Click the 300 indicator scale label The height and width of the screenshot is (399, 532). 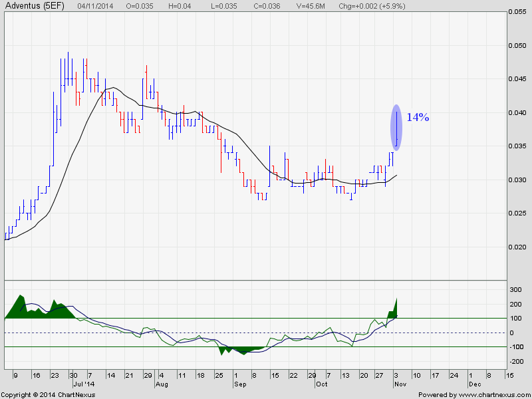516,290
